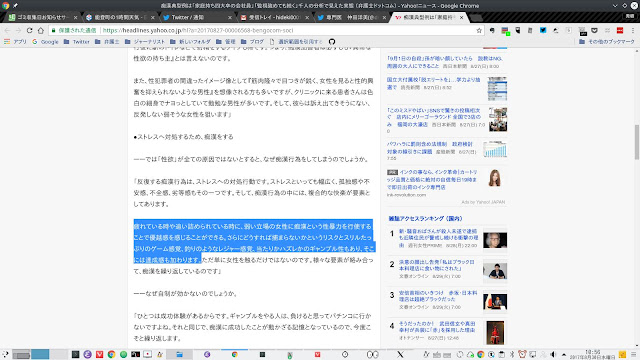Expand the 管理 bookmark folder

point(226,42)
